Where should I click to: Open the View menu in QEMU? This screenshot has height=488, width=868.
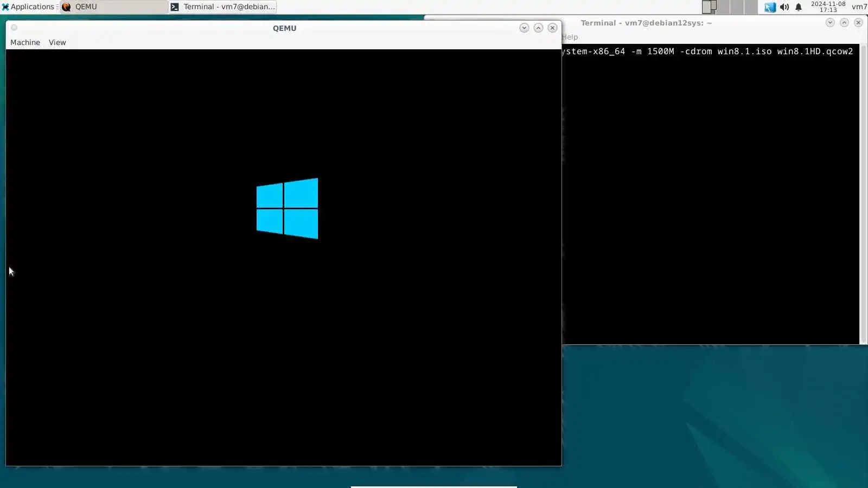57,42
